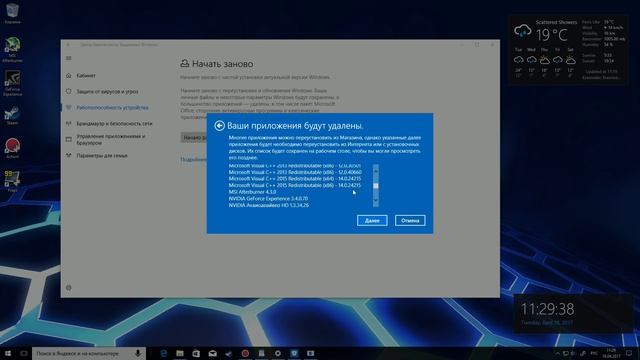Click the family icon in sidebar
The image size is (640, 360).
point(69,156)
